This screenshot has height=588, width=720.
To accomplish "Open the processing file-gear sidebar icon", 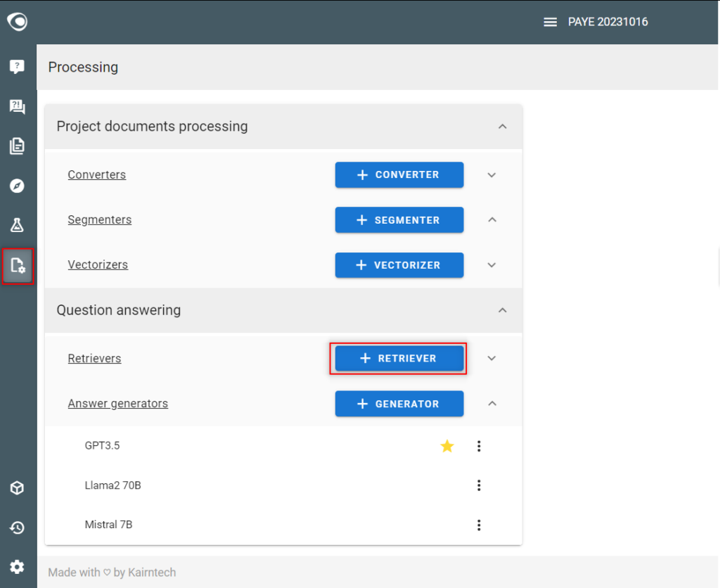I will (18, 266).
